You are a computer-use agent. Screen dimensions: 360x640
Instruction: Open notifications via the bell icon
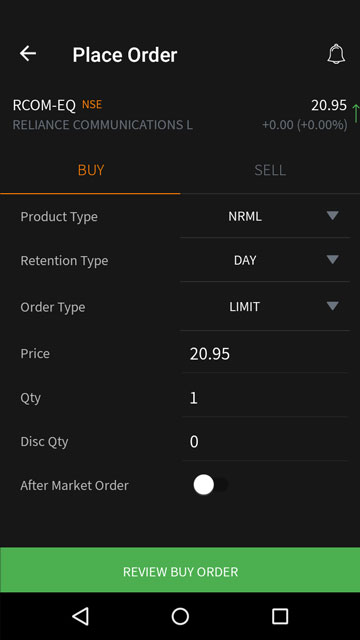pyautogui.click(x=336, y=54)
